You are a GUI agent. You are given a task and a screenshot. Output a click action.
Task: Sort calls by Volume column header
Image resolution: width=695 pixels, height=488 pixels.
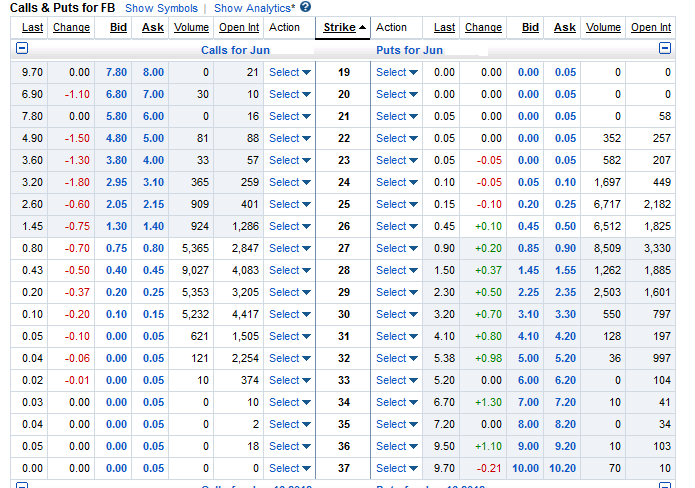tap(191, 27)
